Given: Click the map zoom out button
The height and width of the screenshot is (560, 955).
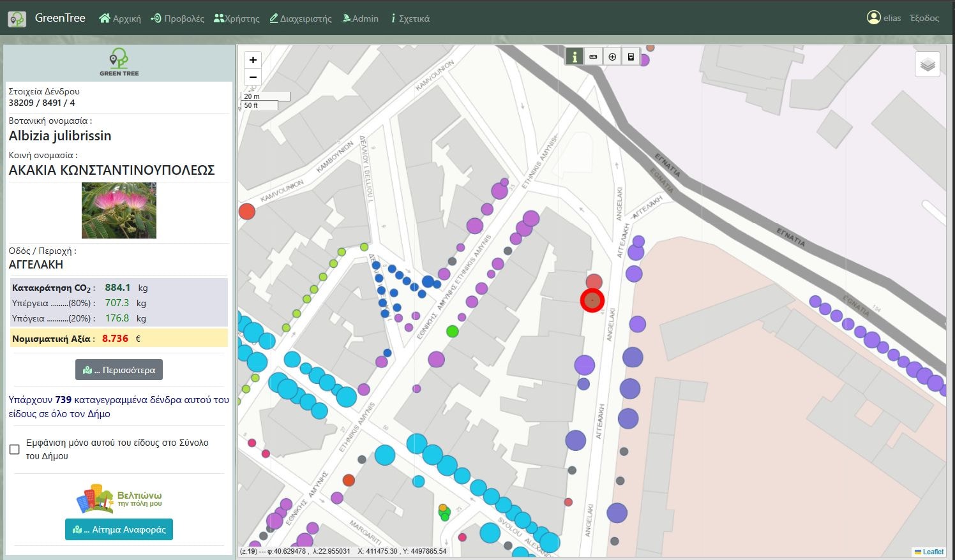Looking at the screenshot, I should 253,77.
